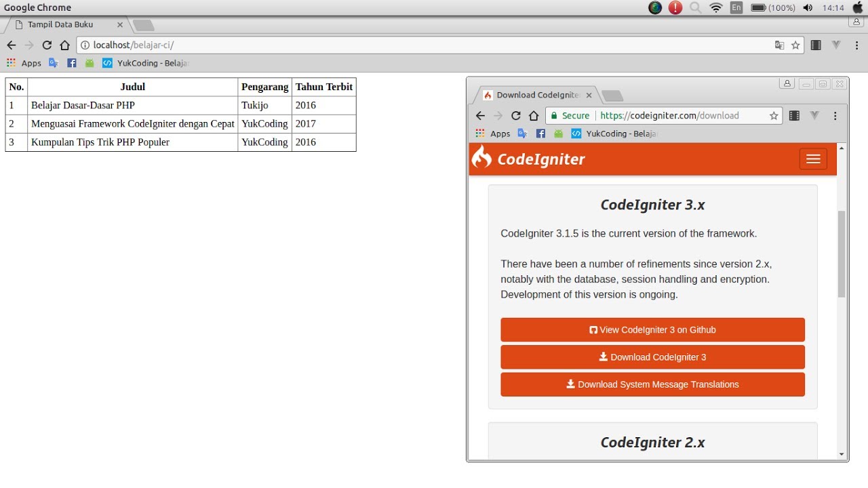The width and height of the screenshot is (868, 488).
Task: Open the Wi-Fi menu in system bar
Action: tap(716, 7)
